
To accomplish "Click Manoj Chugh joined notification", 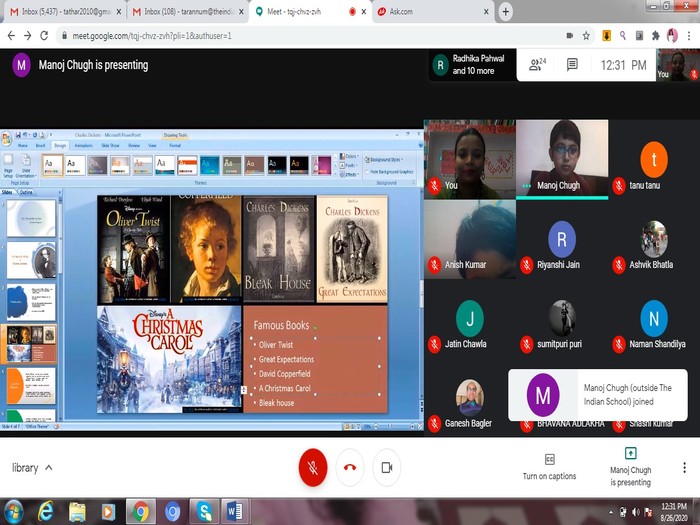I will [x=598, y=395].
